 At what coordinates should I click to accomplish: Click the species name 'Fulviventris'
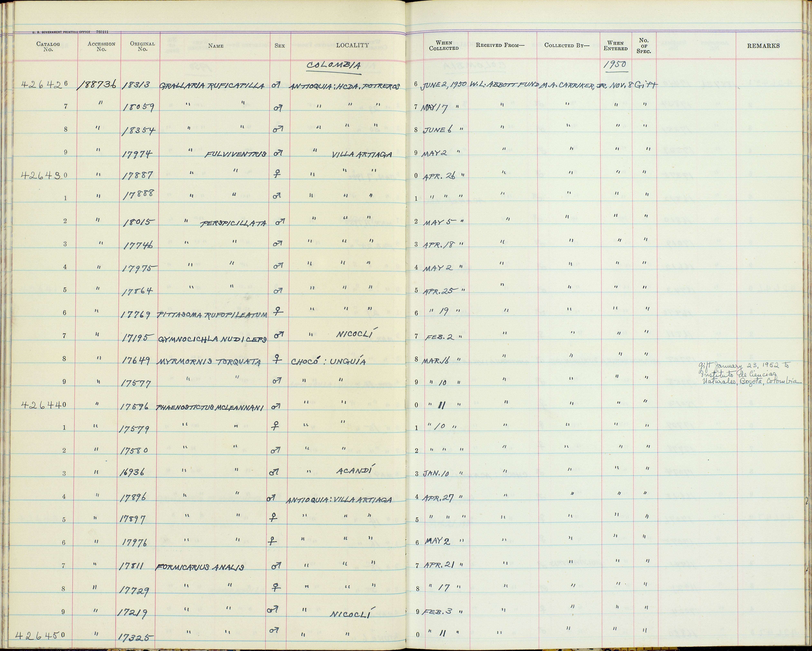[x=236, y=154]
